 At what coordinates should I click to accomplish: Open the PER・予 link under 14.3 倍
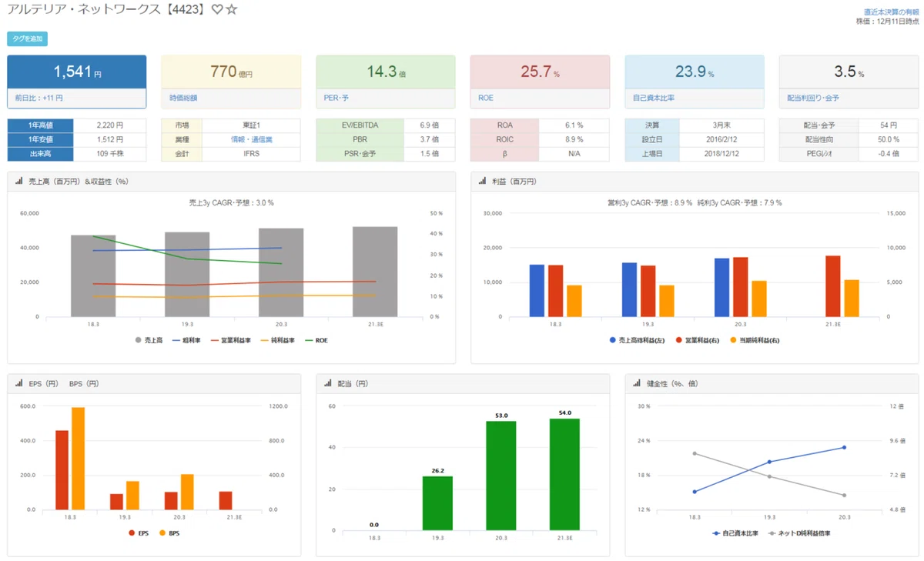[x=336, y=99]
